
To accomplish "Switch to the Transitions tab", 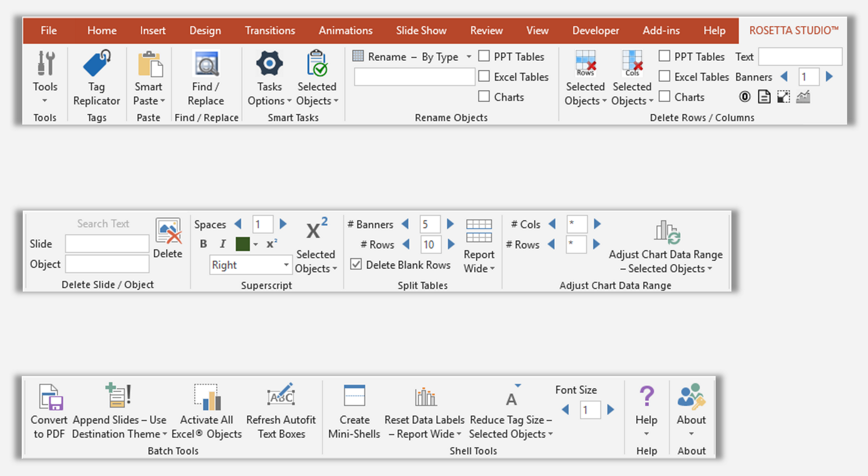I will click(270, 31).
